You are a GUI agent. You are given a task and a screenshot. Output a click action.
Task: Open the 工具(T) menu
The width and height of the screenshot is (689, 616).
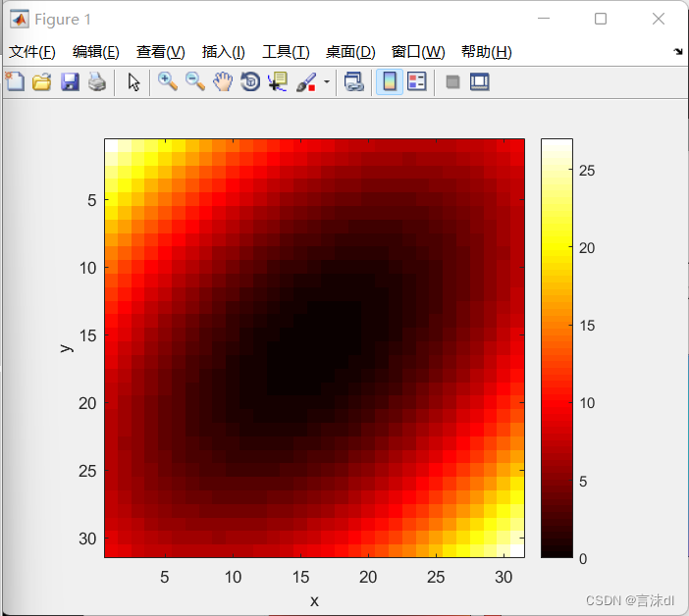click(x=286, y=52)
